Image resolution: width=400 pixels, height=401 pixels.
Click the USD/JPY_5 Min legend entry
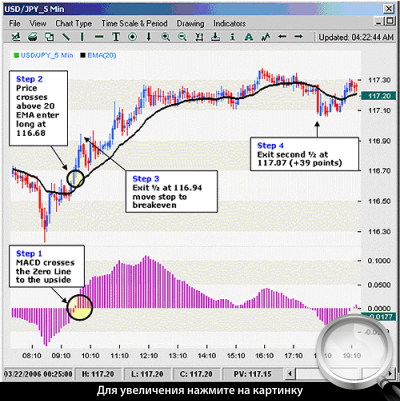tap(43, 55)
